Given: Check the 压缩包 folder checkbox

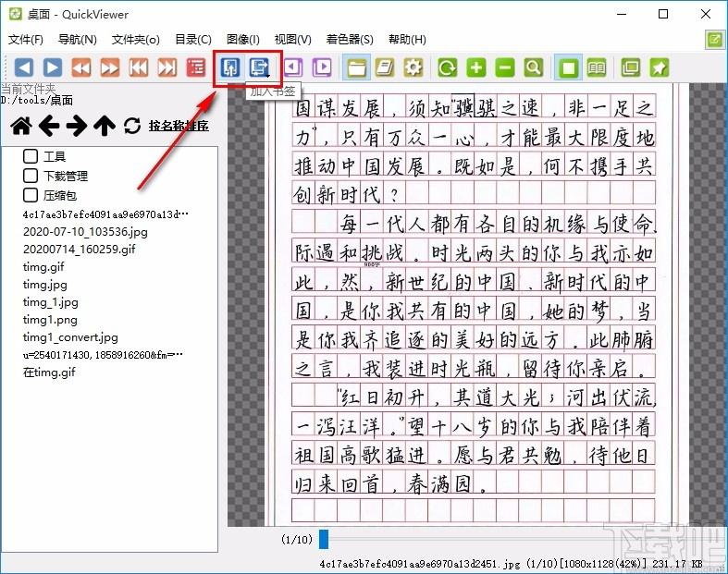Looking at the screenshot, I should [31, 195].
